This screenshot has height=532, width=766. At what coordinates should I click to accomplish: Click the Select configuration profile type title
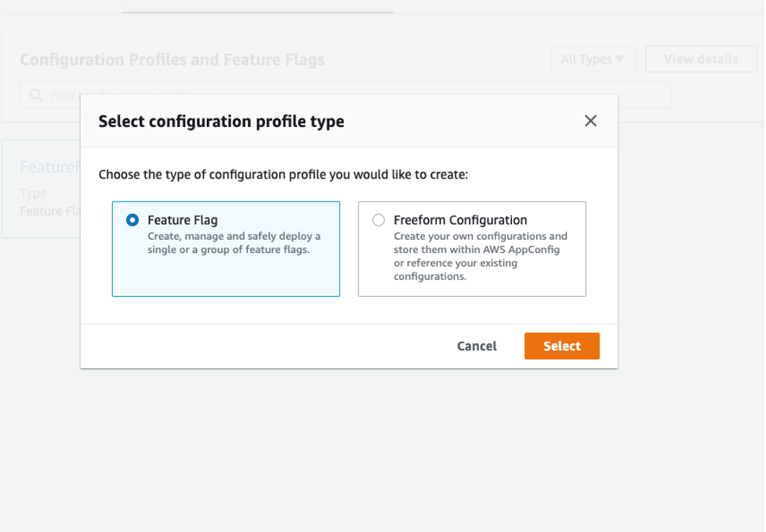(221, 121)
